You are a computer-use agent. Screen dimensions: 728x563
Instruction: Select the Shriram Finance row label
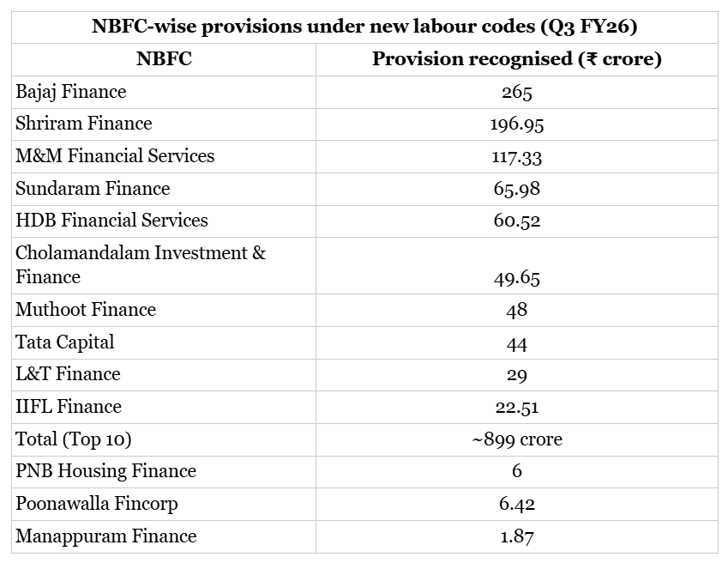(83, 124)
